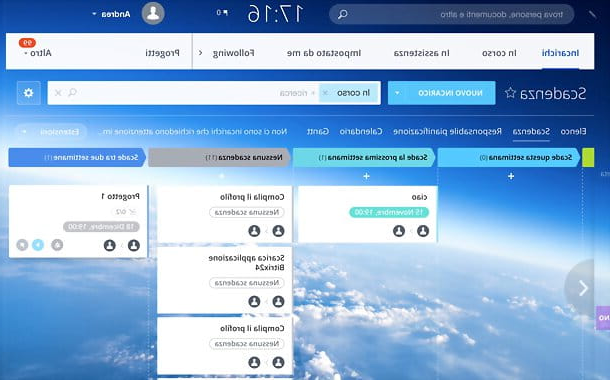Switch to the Incarichi tab
The width and height of the screenshot is (610, 380).
click(560, 53)
